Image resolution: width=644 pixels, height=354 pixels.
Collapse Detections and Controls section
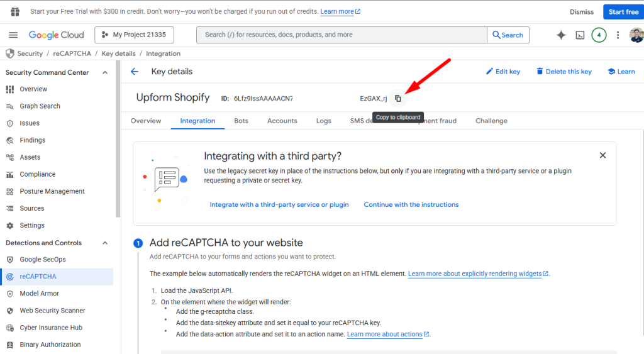105,243
